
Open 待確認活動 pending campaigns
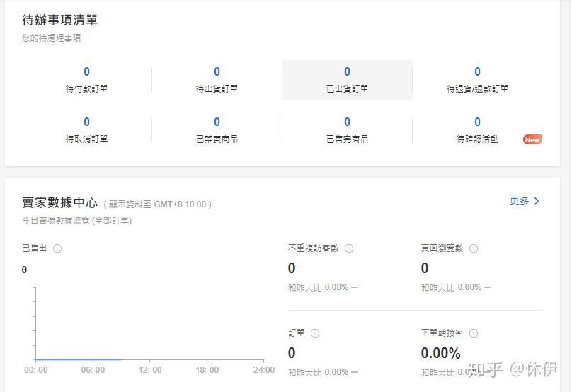point(477,130)
